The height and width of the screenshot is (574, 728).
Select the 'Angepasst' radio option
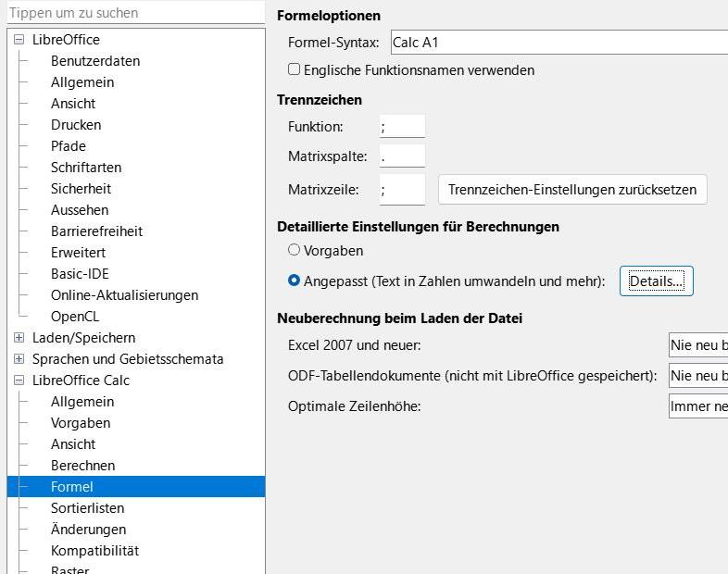click(295, 281)
